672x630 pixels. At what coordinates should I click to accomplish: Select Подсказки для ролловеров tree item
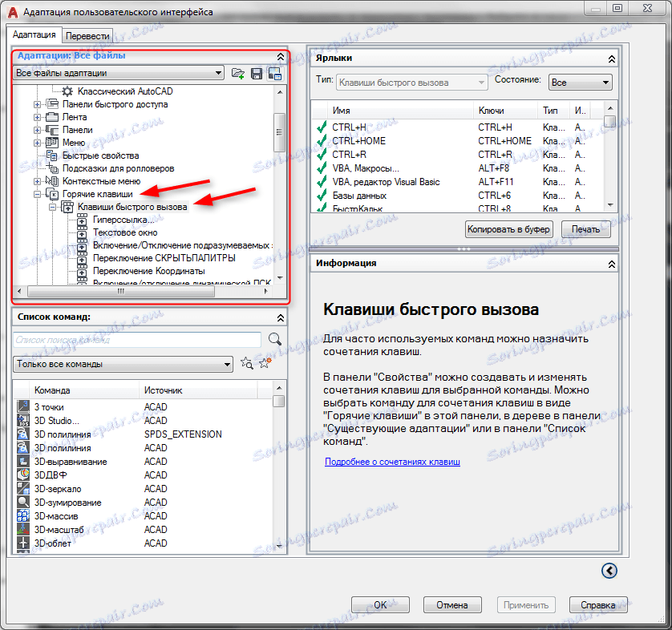[x=119, y=168]
